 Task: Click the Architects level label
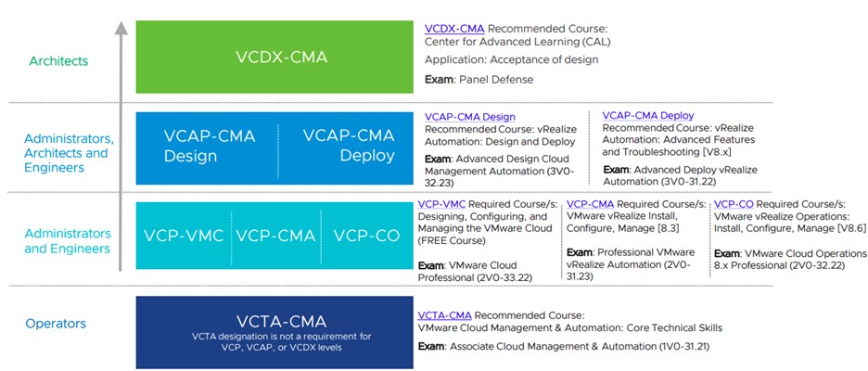pyautogui.click(x=58, y=61)
